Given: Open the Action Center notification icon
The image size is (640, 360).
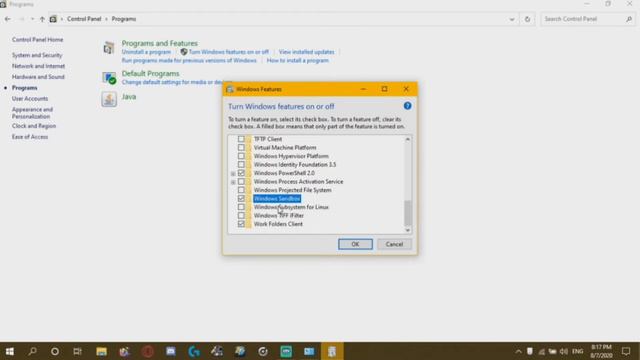Looking at the screenshot, I should pos(626,351).
